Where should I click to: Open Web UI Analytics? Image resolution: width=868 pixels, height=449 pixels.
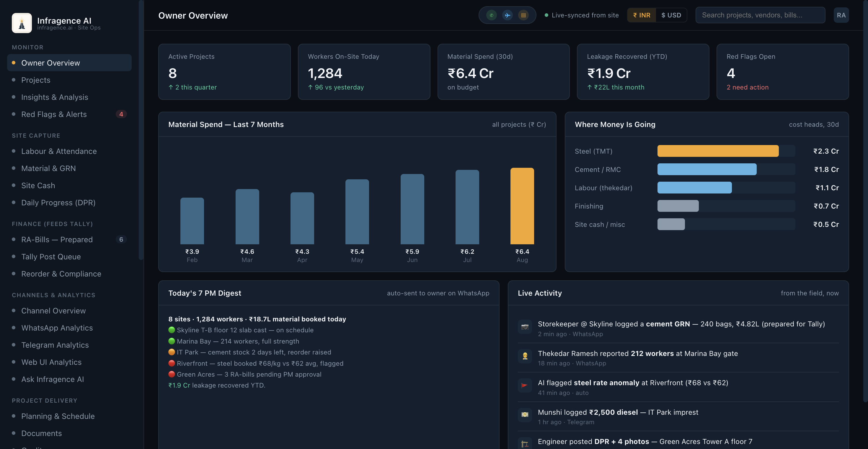pyautogui.click(x=69, y=362)
